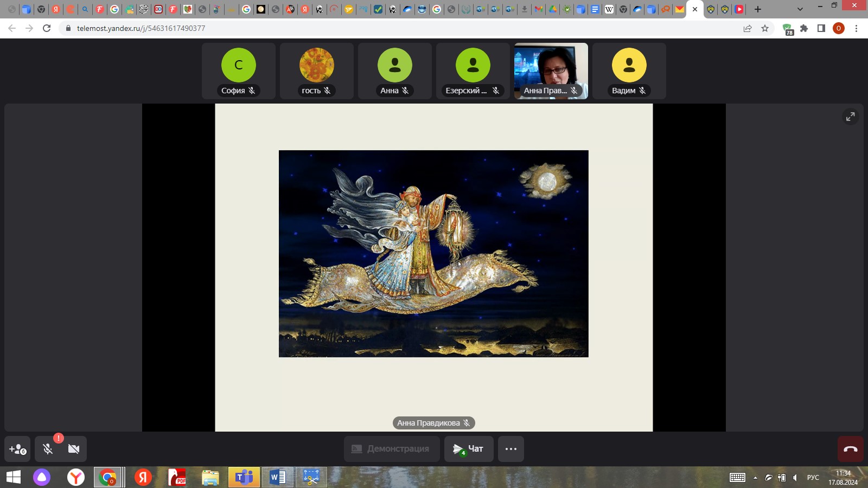Image resolution: width=868 pixels, height=488 pixels.
Task: Open the add participants panel
Action: [x=17, y=449]
